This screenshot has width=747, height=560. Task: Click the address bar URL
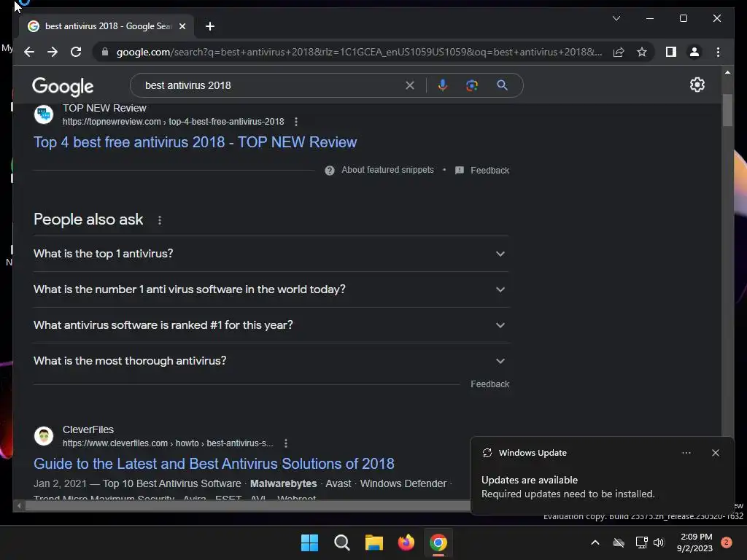(359, 52)
